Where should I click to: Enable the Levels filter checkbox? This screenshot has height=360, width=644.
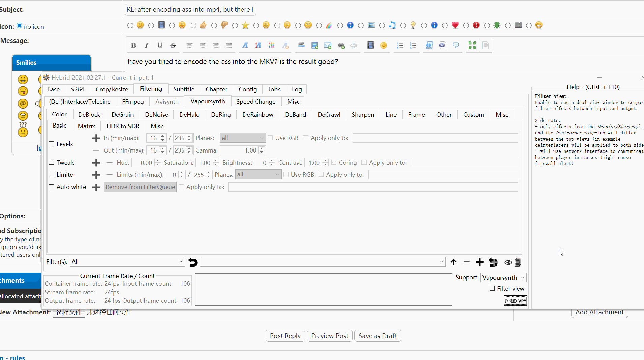(52, 144)
